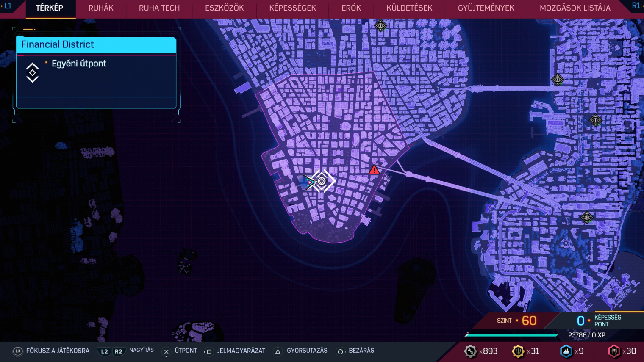Click FÓKUSZ A JÁTÉKOSRA prompt
Viewport: 644px width, 362px height.
click(58, 351)
